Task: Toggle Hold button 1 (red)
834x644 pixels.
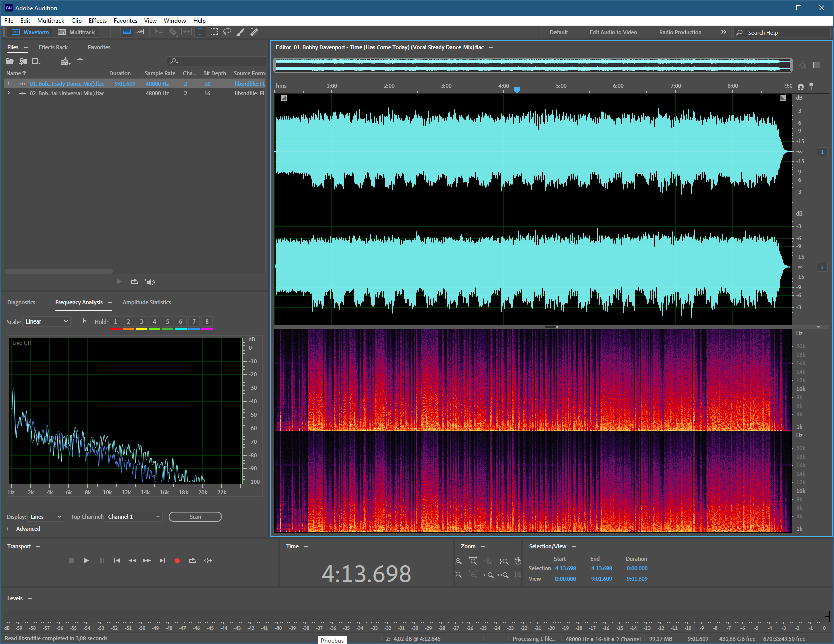Action: 115,321
